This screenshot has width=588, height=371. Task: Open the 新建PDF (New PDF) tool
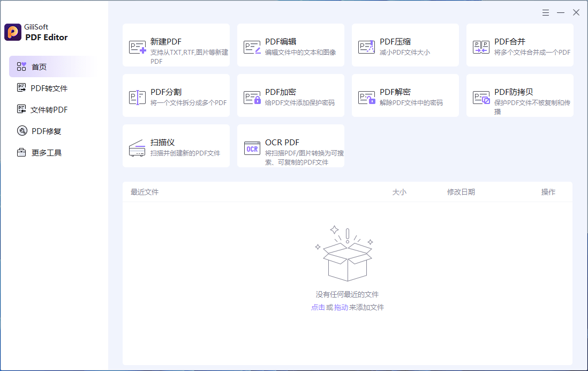[176, 44]
